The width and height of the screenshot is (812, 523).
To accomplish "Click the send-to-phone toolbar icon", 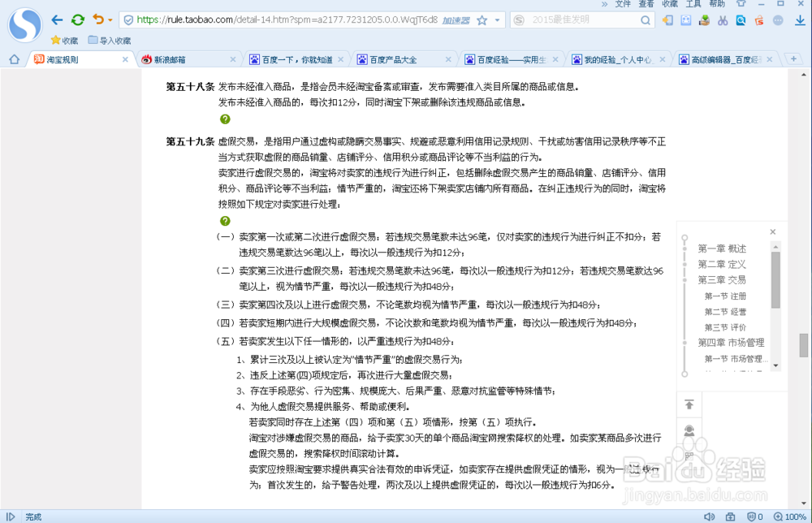I will [x=668, y=20].
